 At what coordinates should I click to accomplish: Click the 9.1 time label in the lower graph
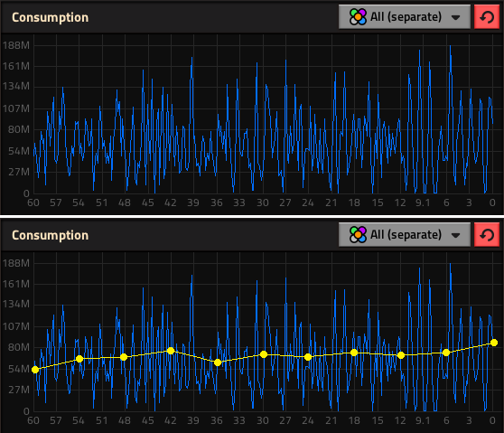click(423, 420)
